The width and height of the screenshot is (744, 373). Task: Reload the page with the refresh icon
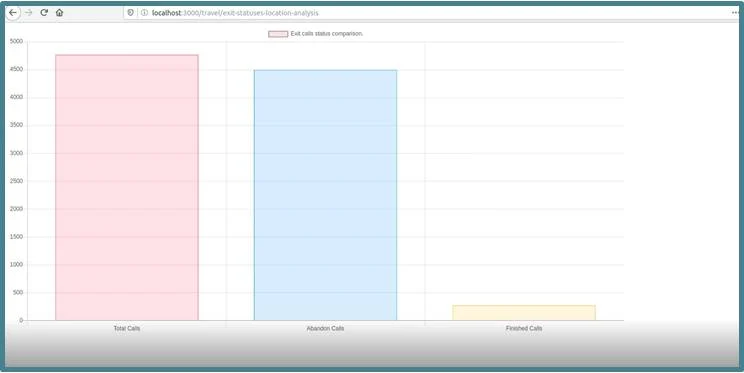tap(44, 13)
